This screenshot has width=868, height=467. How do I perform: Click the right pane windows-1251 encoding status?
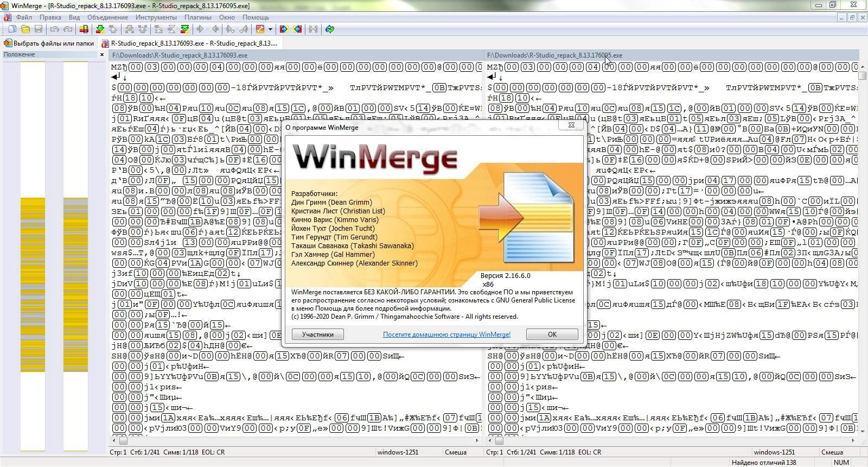point(774,452)
